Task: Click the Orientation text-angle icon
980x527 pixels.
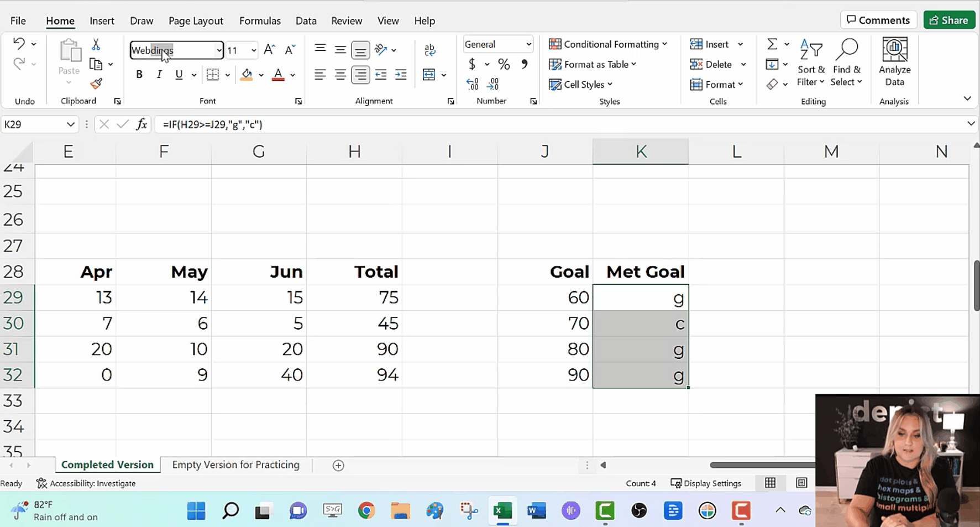Action: click(x=381, y=50)
